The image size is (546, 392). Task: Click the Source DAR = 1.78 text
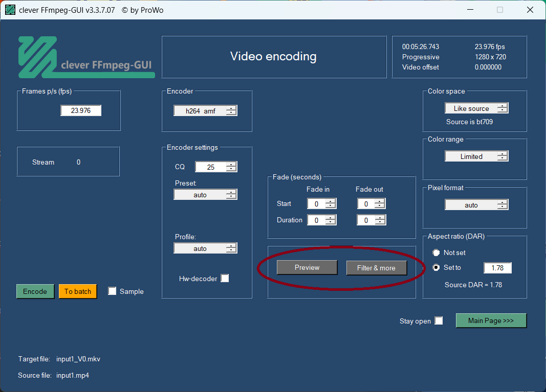click(473, 285)
